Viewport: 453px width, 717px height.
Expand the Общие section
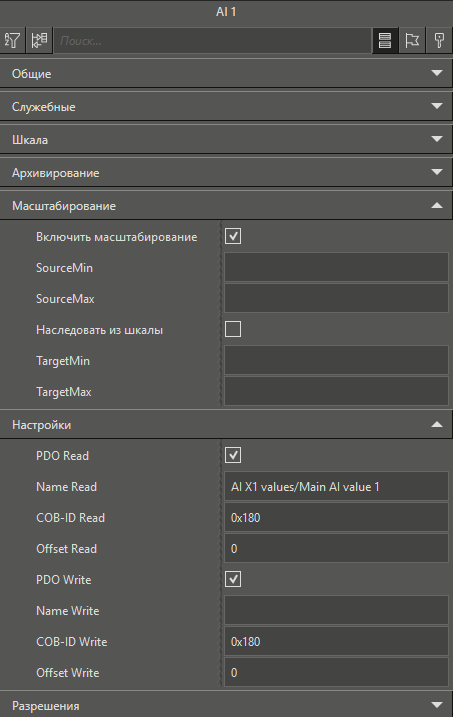click(x=226, y=74)
